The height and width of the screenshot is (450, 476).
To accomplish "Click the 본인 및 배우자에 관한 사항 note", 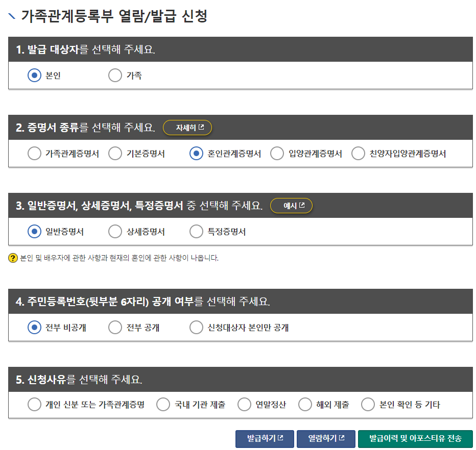I will pyautogui.click(x=119, y=258).
